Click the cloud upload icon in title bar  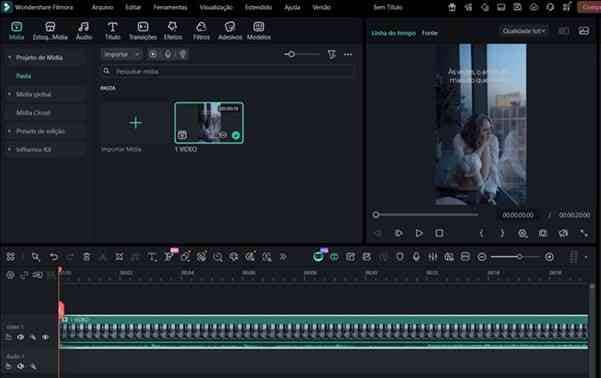(534, 7)
